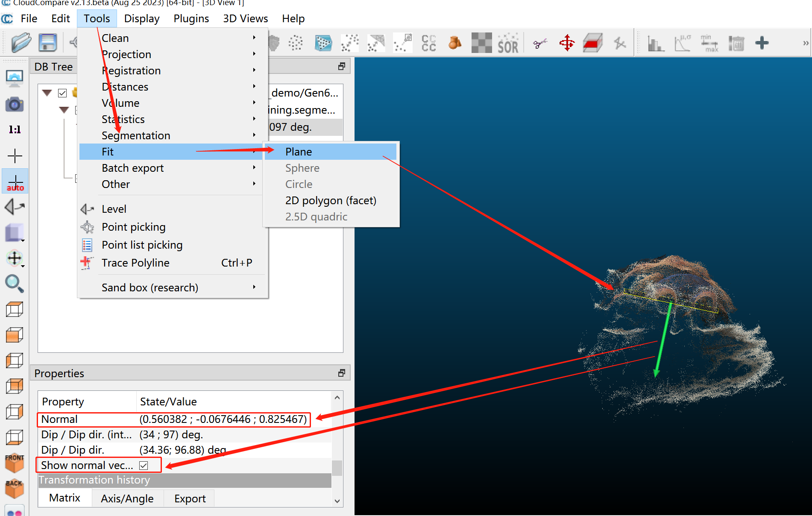Collapse the top-level DB Tree node
Image resolution: width=812 pixels, height=516 pixels.
pyautogui.click(x=47, y=93)
